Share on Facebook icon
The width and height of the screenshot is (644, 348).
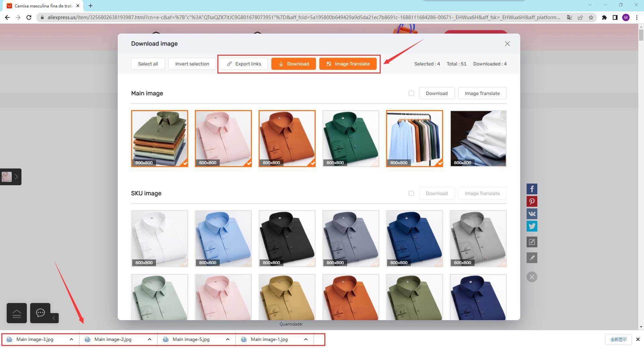coord(532,189)
